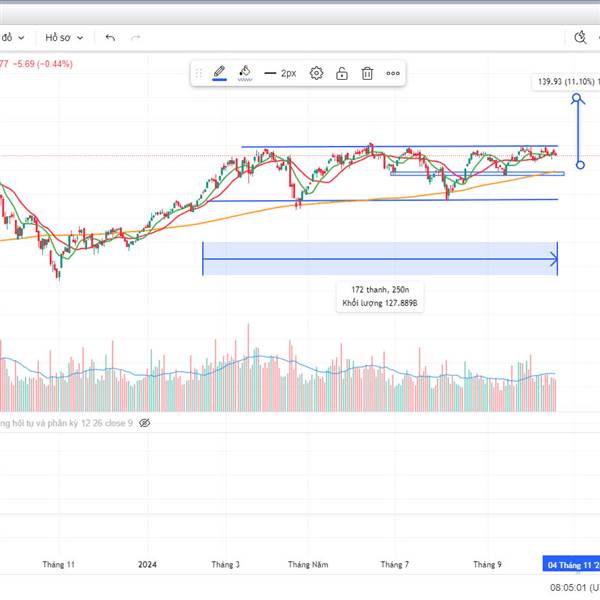
Task: Click the 08:05:01 clock timezone button
Action: [x=573, y=589]
